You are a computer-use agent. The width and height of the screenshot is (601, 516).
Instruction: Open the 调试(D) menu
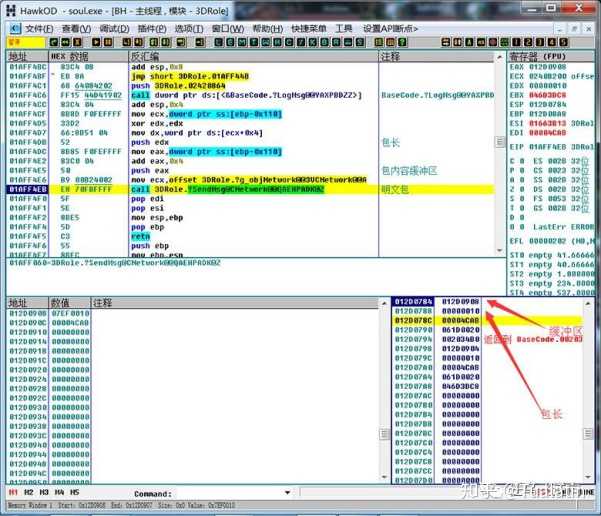pyautogui.click(x=114, y=29)
